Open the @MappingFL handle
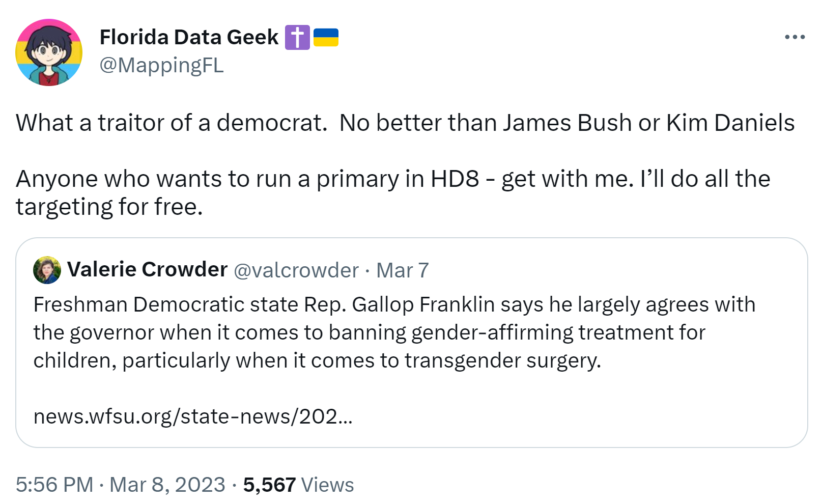Viewport: 822px width, 504px height. pos(161,65)
